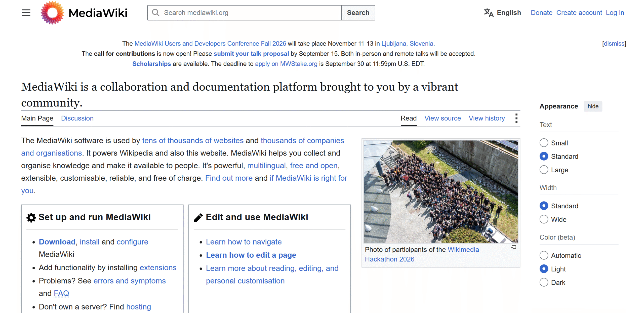Select Small text size

pos(543,143)
